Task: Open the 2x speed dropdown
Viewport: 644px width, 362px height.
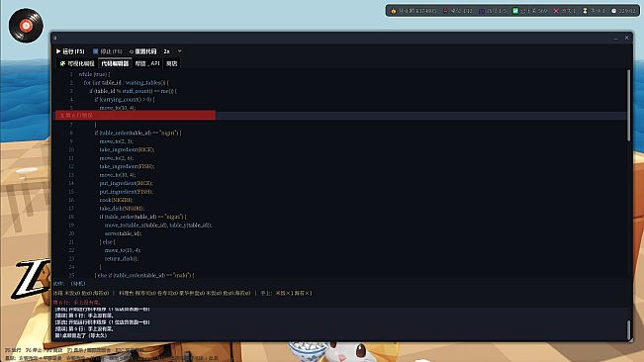Action: pos(172,51)
